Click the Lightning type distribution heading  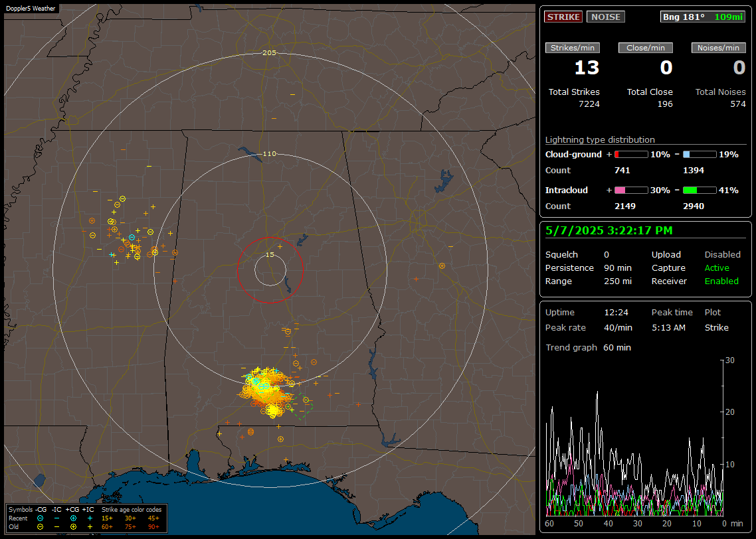601,139
